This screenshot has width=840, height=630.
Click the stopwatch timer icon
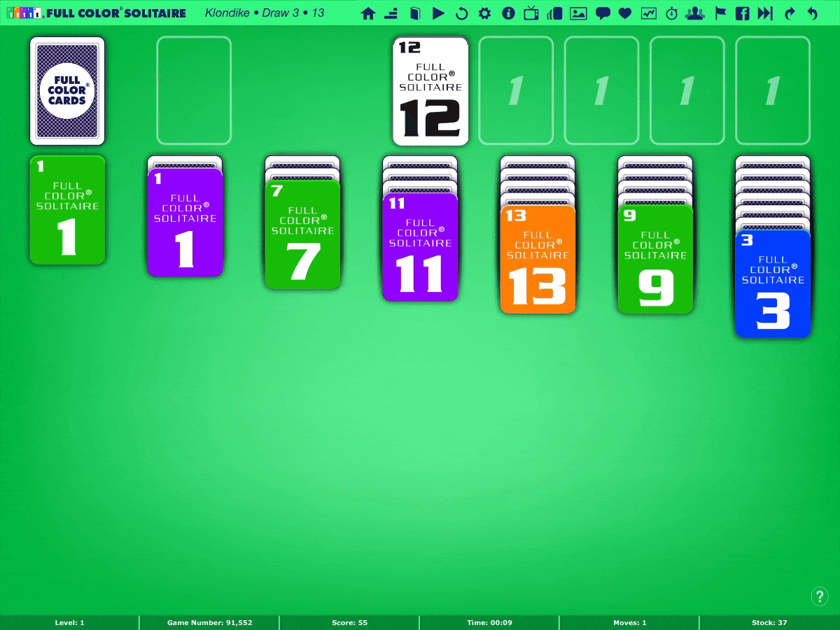point(672,13)
